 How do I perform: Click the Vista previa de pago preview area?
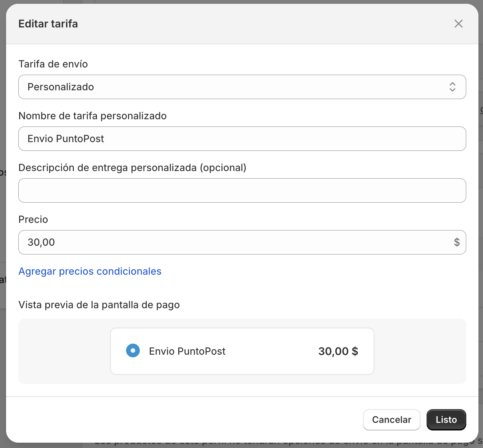coord(57,351)
